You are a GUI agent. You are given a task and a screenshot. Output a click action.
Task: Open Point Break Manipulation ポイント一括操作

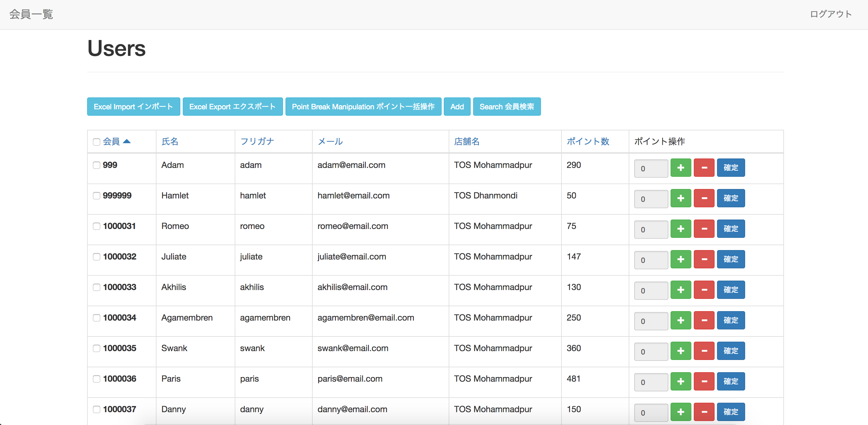coord(363,107)
